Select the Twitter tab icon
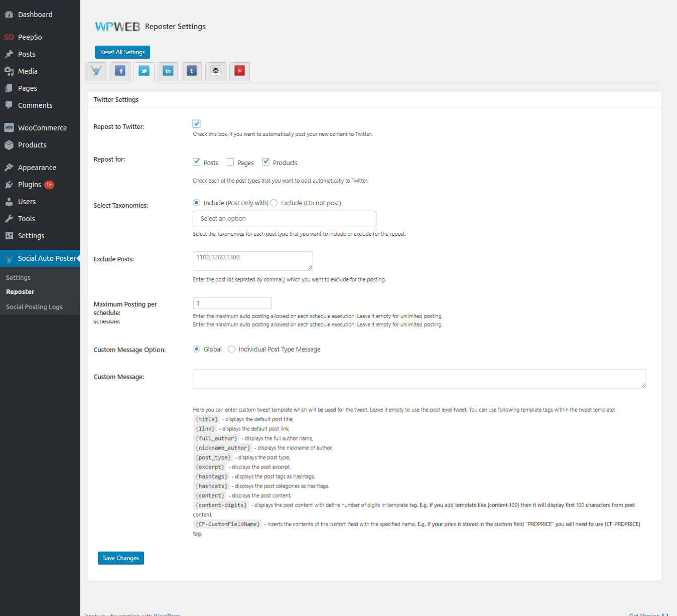677x616 pixels. tap(144, 71)
